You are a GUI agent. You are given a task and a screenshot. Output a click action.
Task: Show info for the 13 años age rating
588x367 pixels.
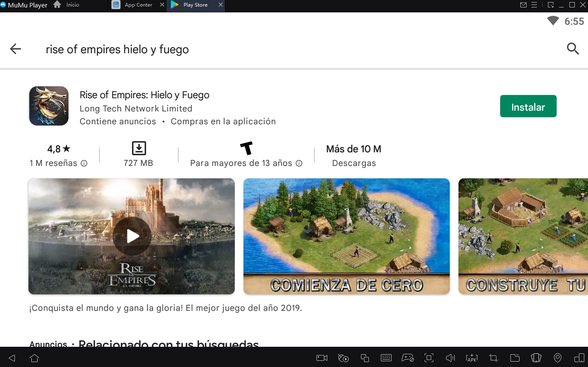(x=299, y=163)
